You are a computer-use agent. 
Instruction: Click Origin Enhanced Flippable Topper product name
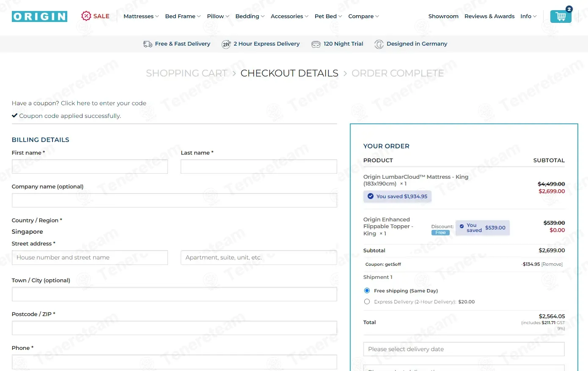(388, 226)
